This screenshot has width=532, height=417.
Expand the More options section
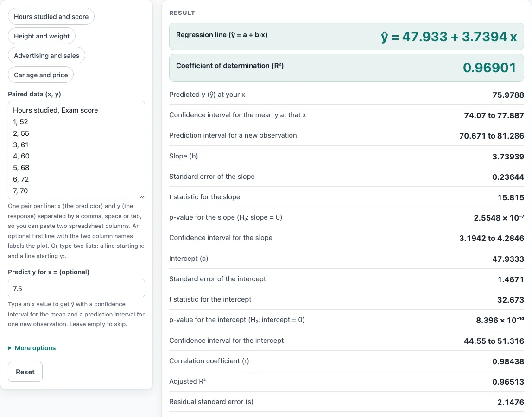pos(32,348)
